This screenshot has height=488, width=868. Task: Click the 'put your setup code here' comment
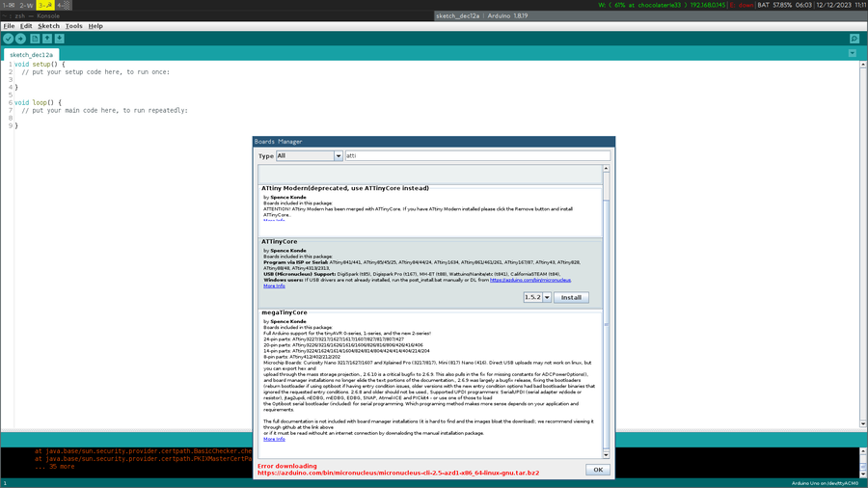(95, 72)
